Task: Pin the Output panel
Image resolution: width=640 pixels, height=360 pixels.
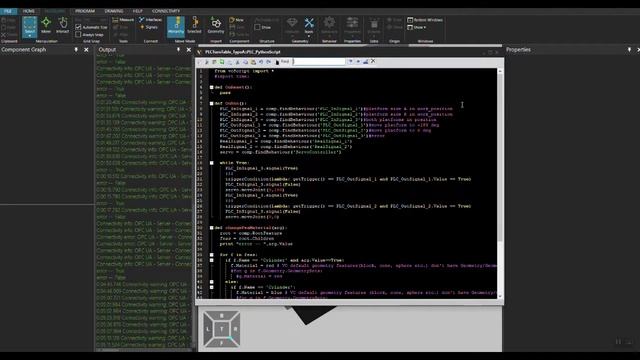Action: pyautogui.click(x=178, y=49)
